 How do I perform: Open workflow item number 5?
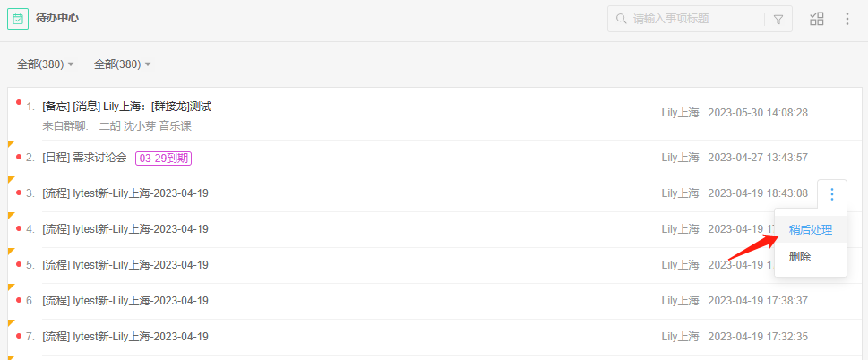click(x=125, y=265)
